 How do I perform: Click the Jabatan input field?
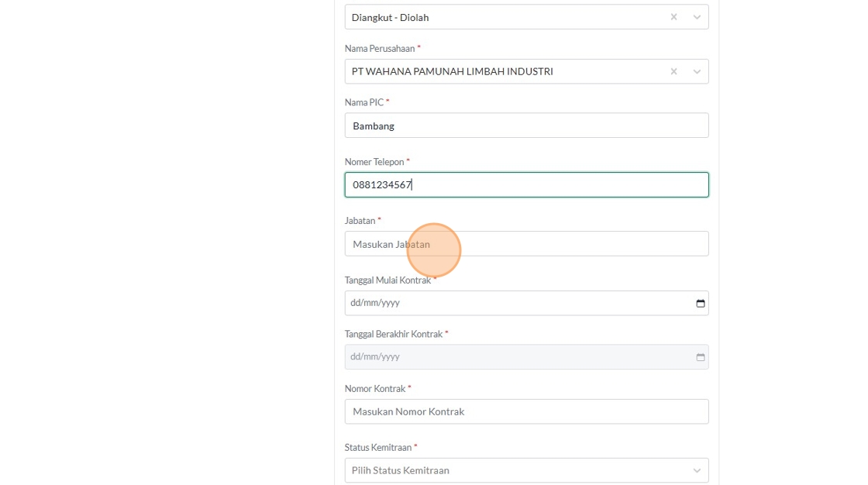point(526,244)
